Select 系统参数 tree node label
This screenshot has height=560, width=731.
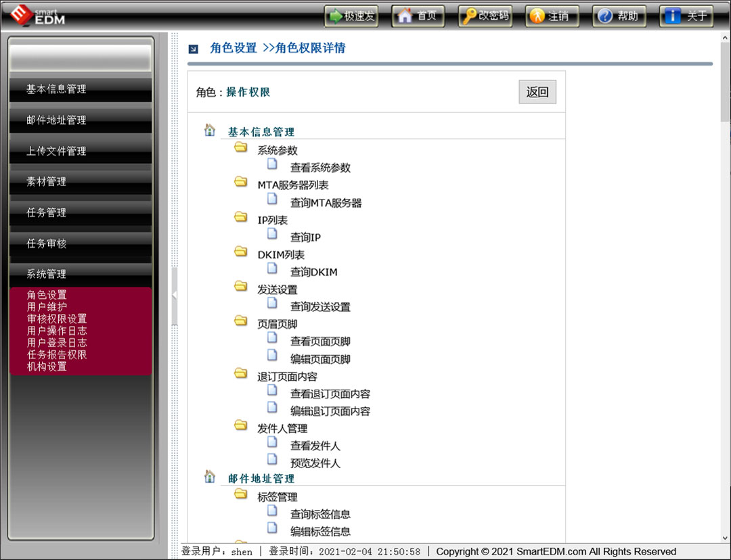coord(278,150)
